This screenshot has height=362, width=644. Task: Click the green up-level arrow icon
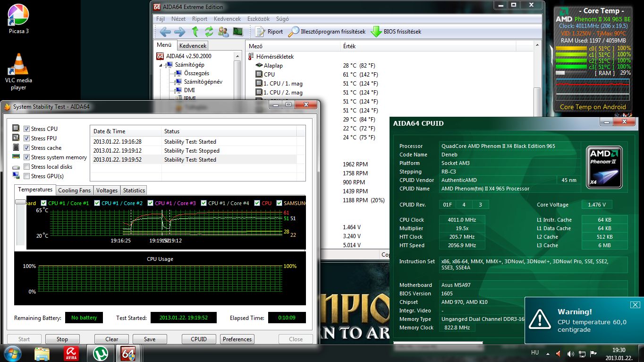tap(195, 32)
